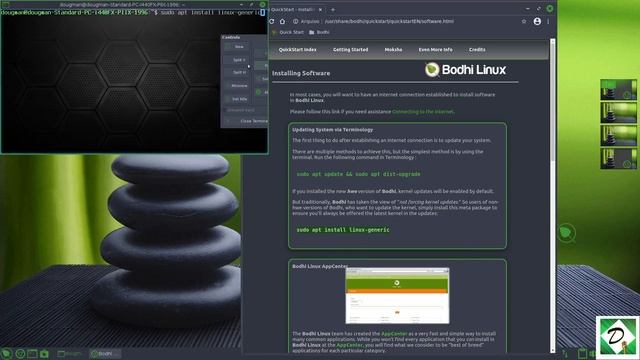Image resolution: width=640 pixels, height=360 pixels.
Task: Click the 'Installing Software' heading
Action: point(301,73)
